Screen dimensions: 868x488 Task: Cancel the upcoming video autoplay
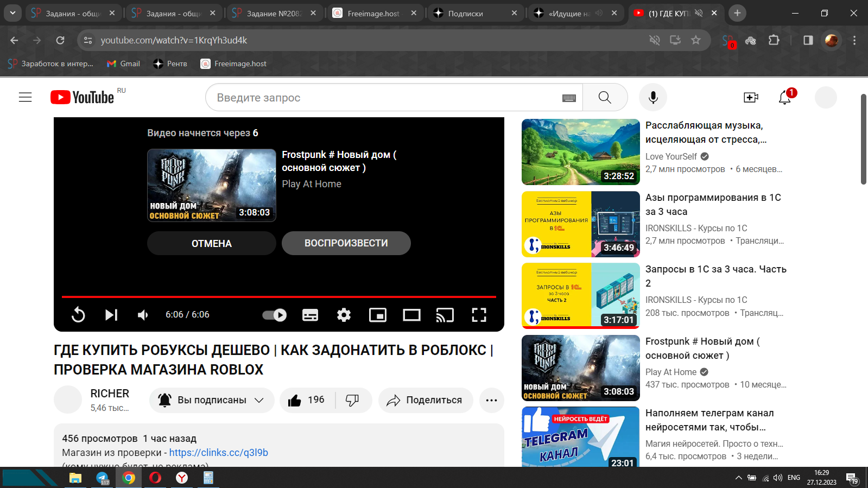coord(212,243)
